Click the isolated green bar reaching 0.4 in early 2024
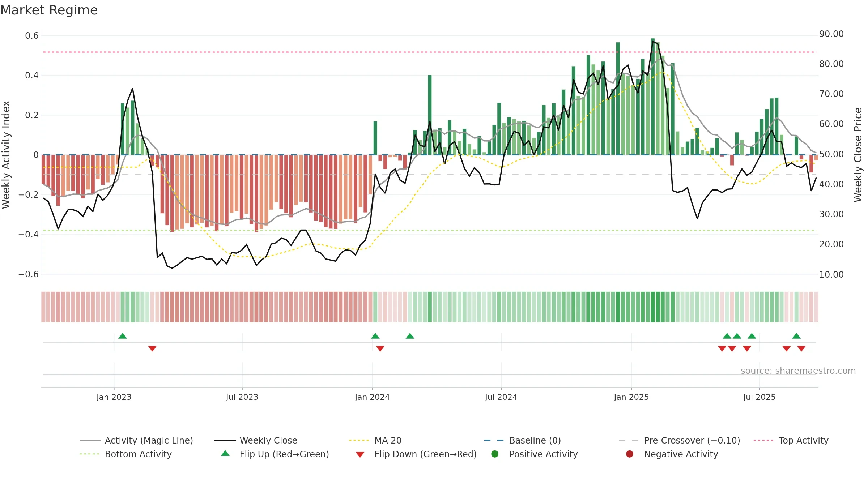This screenshot has height=488, width=868. [430, 115]
